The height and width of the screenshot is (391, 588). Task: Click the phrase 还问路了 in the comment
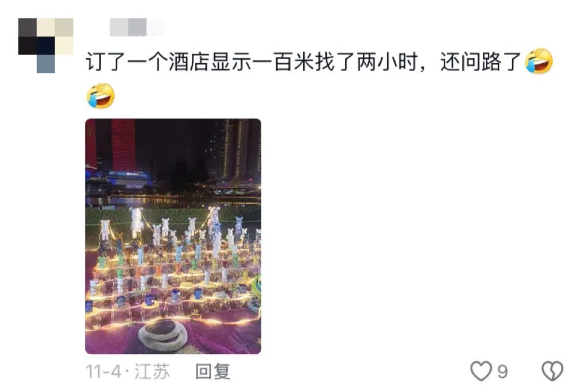[x=481, y=61]
